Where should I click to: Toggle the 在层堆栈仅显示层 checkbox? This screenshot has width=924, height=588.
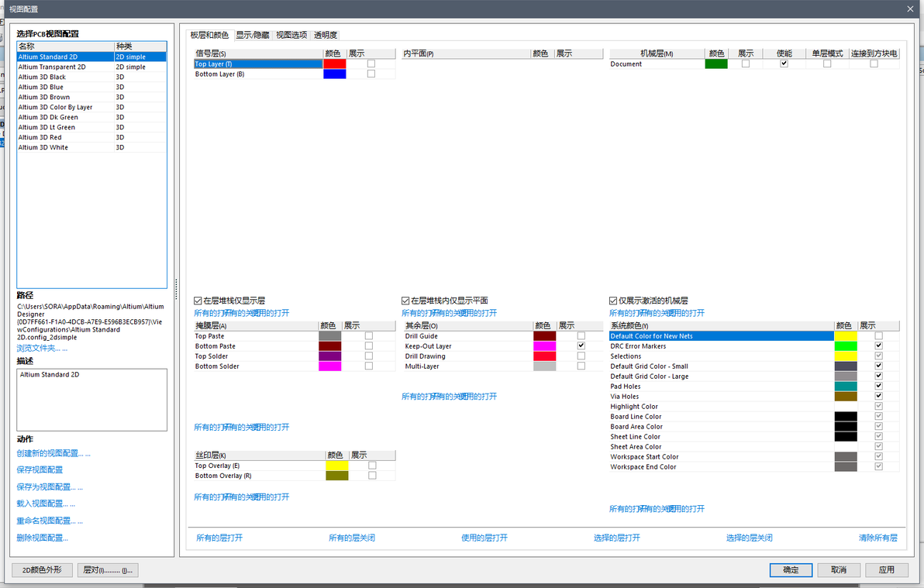tap(198, 301)
